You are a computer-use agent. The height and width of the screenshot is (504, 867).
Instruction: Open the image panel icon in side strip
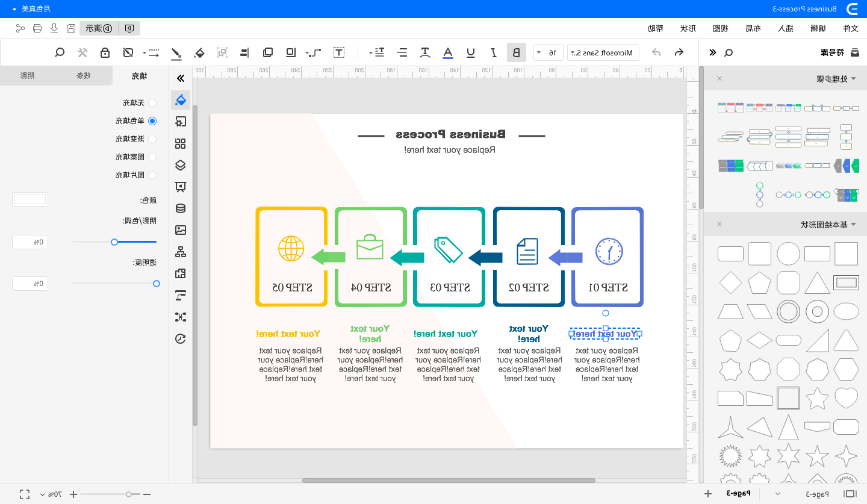click(180, 230)
